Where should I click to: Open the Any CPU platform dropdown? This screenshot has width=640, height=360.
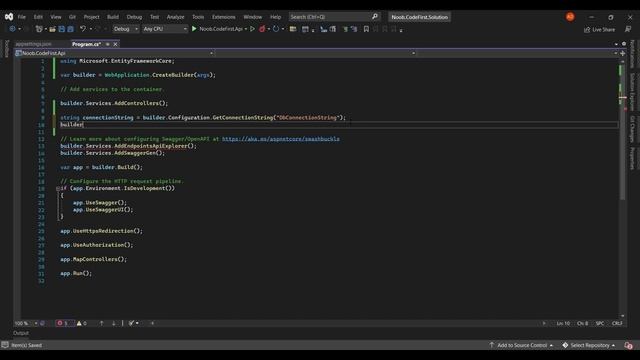point(165,29)
